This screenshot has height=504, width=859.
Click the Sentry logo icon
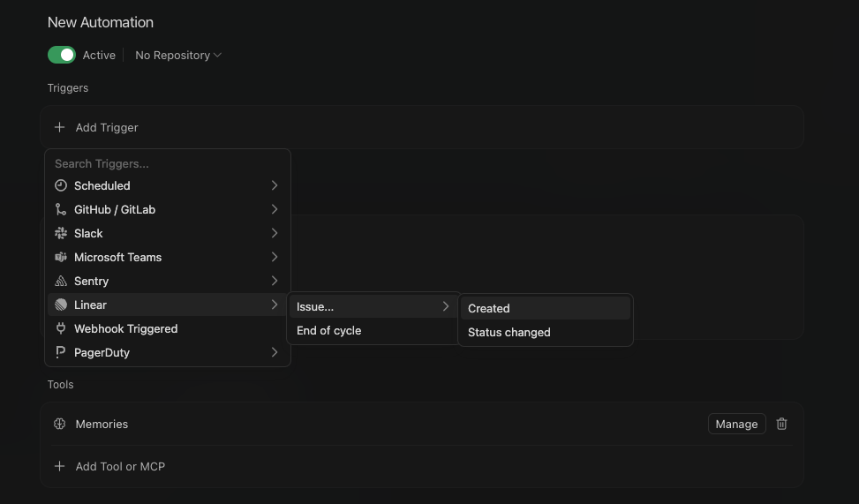pyautogui.click(x=61, y=281)
